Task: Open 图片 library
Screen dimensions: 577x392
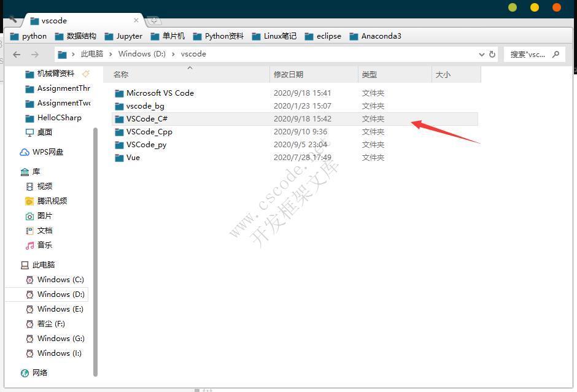Action: (x=39, y=215)
